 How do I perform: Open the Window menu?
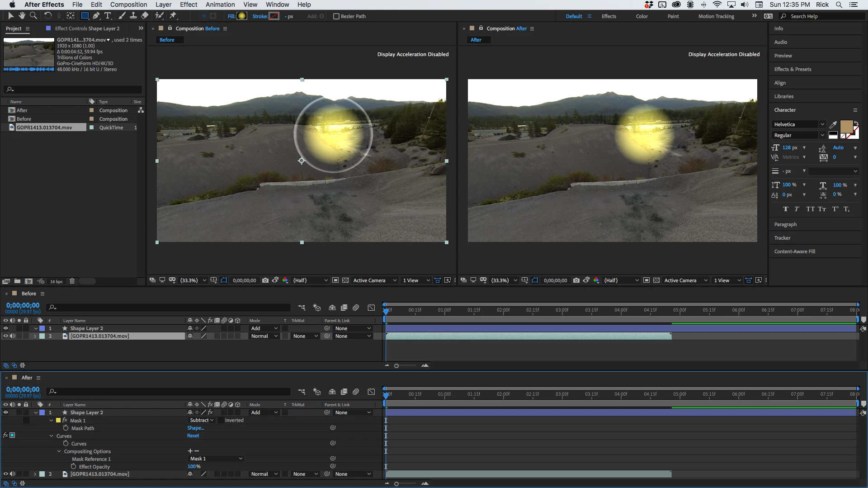tap(277, 5)
